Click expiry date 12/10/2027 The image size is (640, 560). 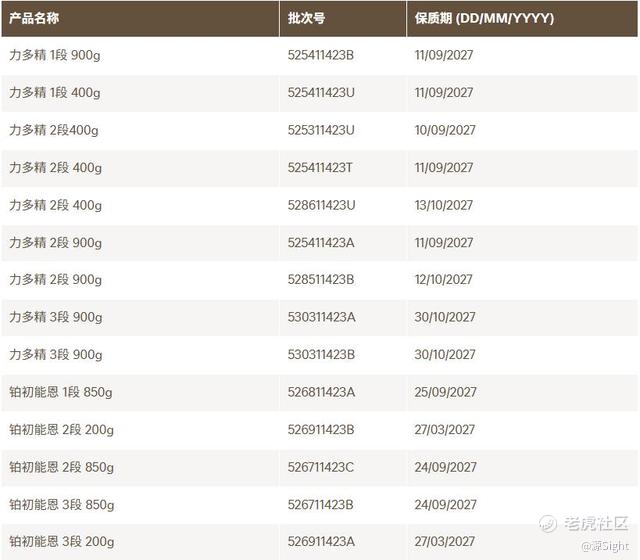pyautogui.click(x=444, y=280)
